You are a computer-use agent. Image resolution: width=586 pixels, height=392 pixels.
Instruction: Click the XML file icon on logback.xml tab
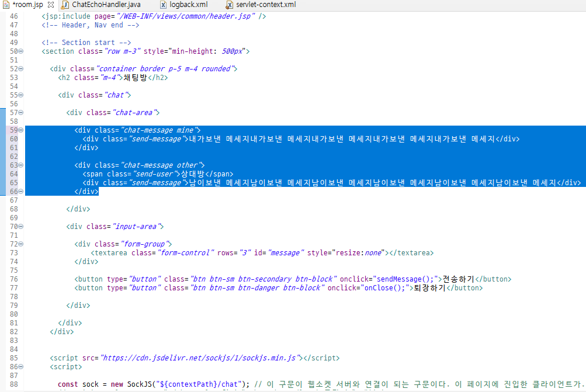(x=164, y=5)
